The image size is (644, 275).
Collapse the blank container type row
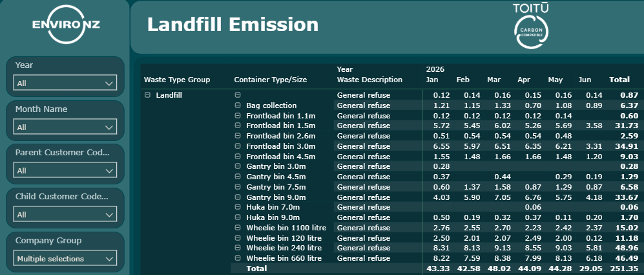pyautogui.click(x=237, y=95)
